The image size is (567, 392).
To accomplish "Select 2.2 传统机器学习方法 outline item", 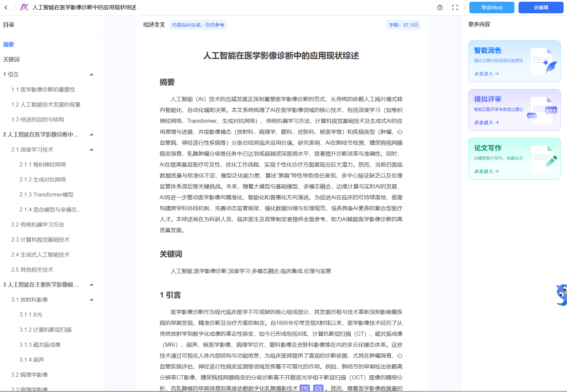I will click(x=38, y=224).
